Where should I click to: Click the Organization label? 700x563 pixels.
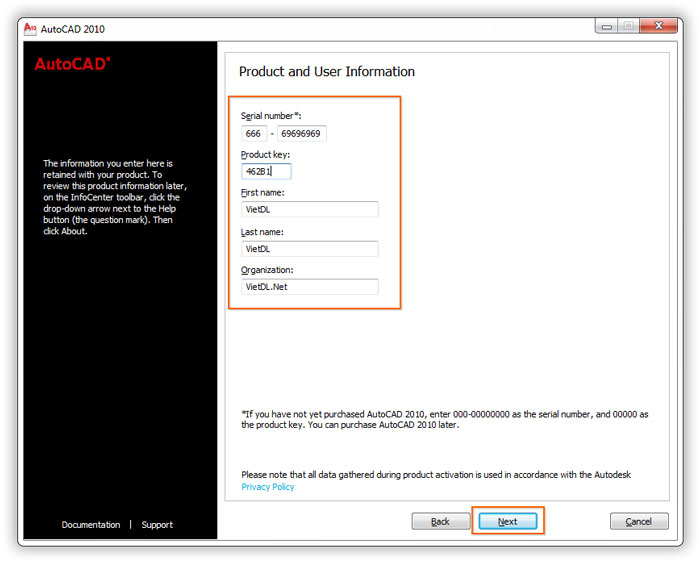(267, 270)
